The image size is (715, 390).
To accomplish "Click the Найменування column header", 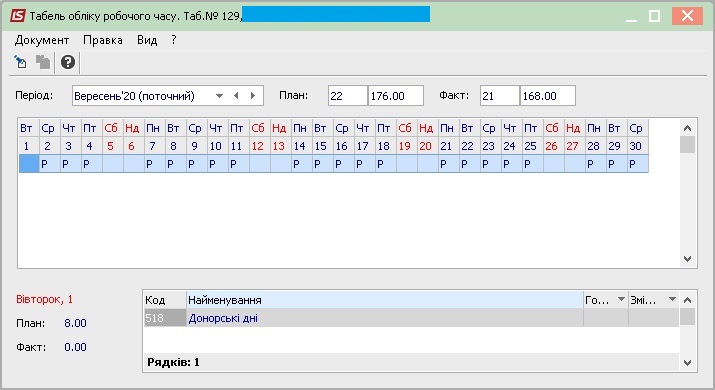I will point(385,300).
